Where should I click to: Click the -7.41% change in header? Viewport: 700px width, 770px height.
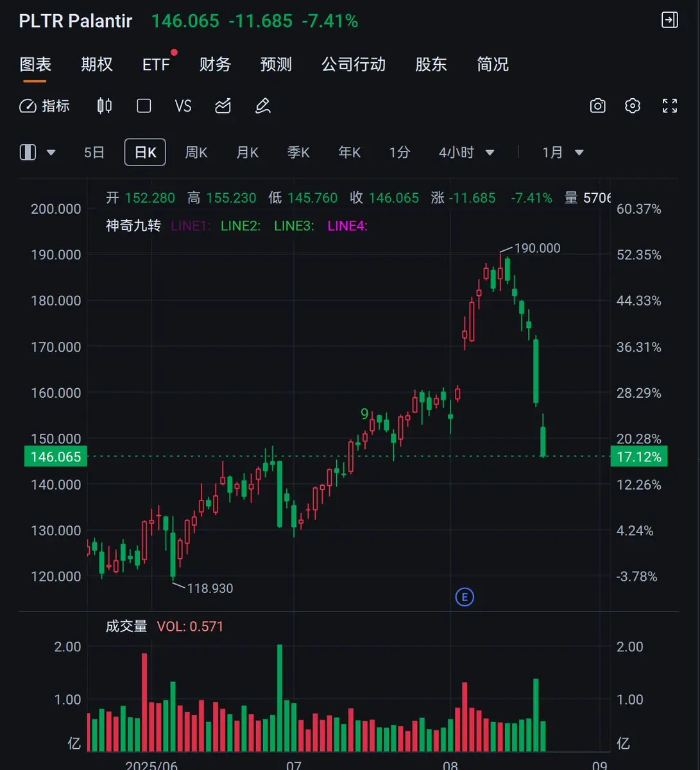pyautogui.click(x=330, y=21)
